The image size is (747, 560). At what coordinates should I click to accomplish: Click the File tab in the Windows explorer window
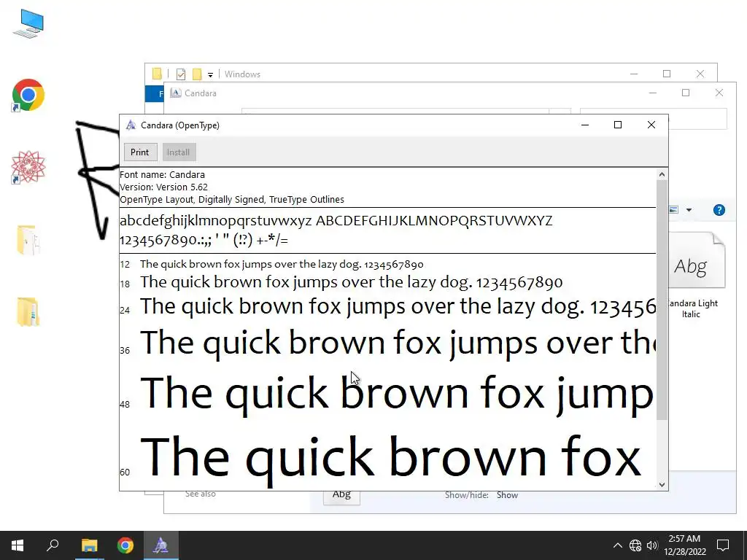click(x=155, y=94)
